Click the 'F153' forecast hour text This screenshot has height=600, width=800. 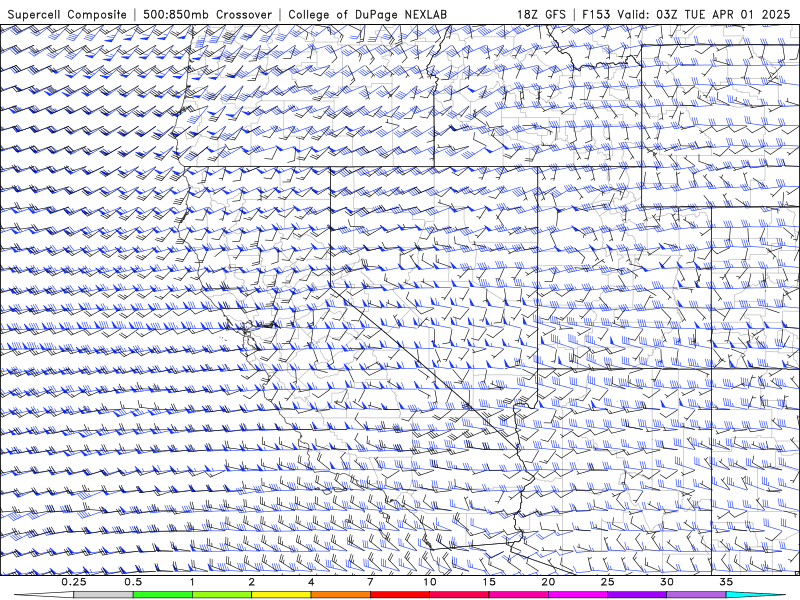[x=596, y=14]
